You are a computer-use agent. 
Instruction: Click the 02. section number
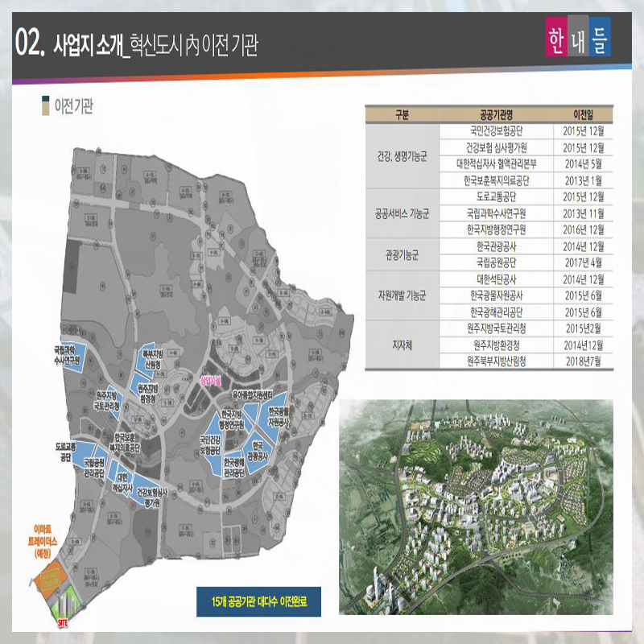[x=29, y=43]
